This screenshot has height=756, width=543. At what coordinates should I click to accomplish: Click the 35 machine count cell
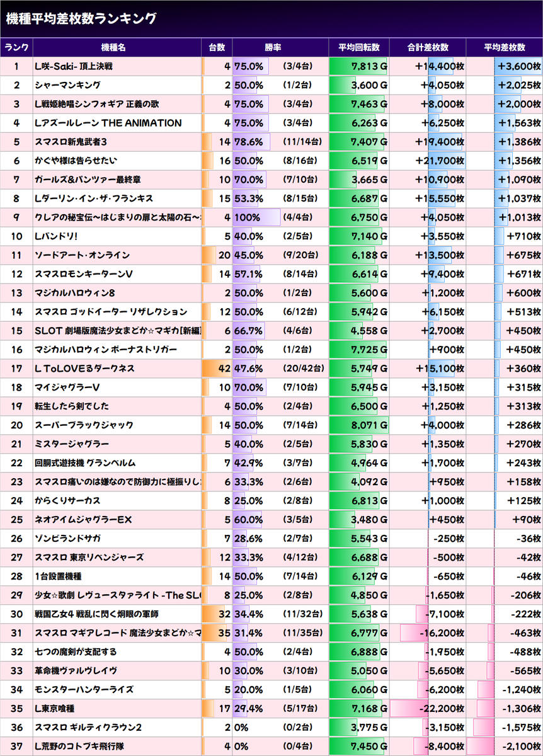(x=225, y=633)
